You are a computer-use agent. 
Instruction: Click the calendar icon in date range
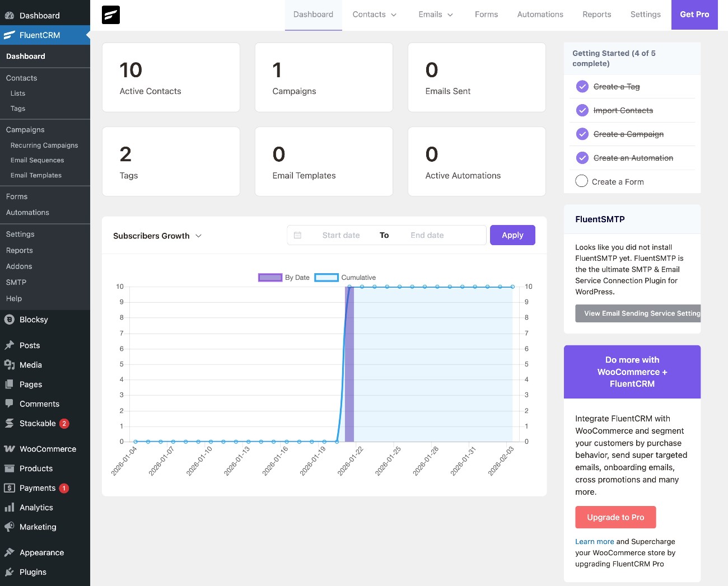point(298,236)
